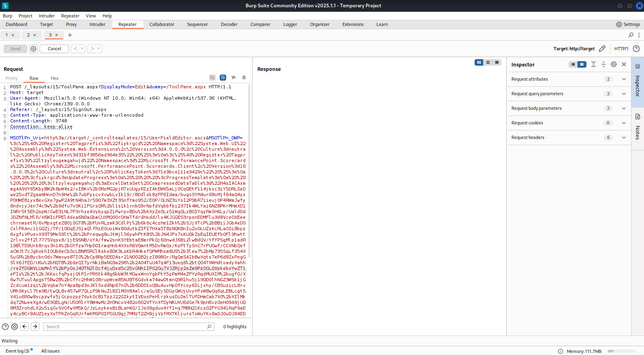
Task: Expand all Inspector sections
Action: point(593,64)
